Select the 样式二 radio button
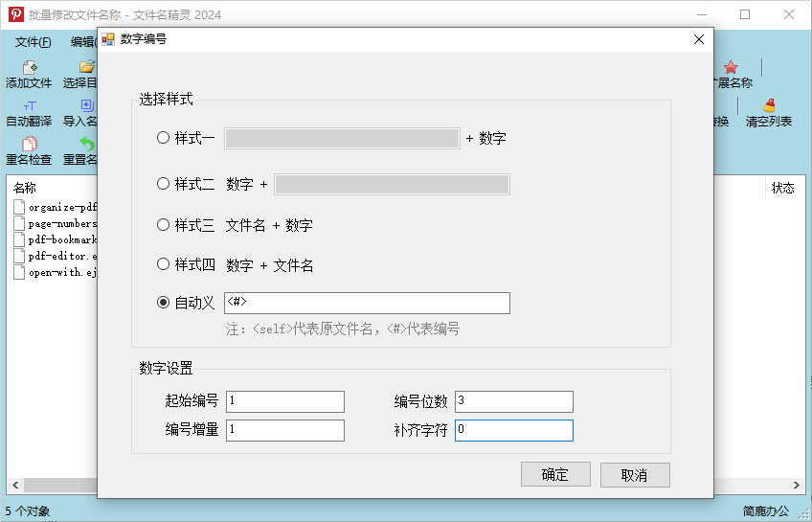Screen dimensions: 812x522 tap(163, 184)
